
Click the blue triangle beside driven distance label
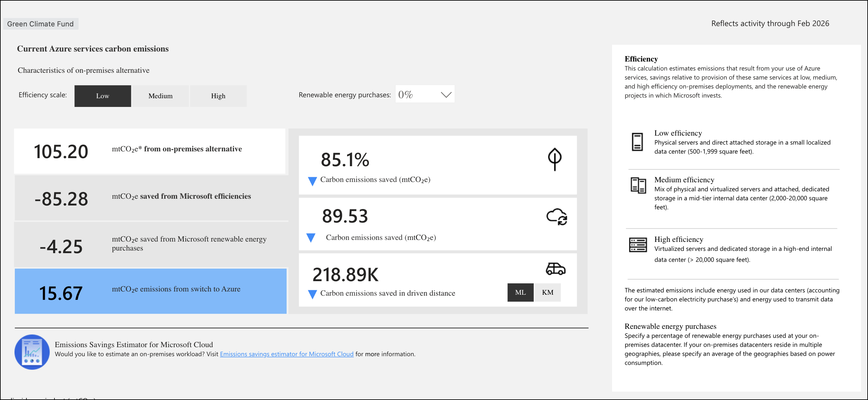(x=312, y=294)
